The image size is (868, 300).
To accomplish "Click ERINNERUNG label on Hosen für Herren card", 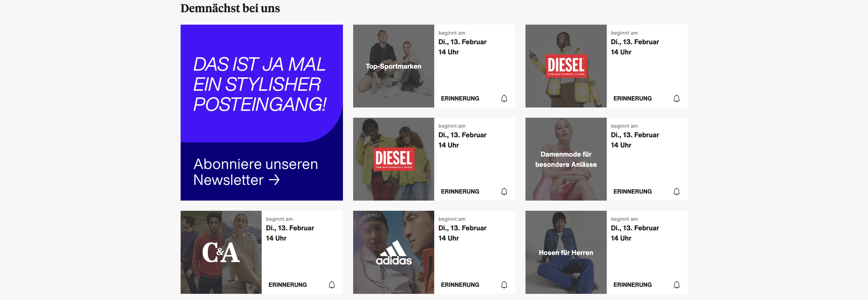I will [632, 284].
